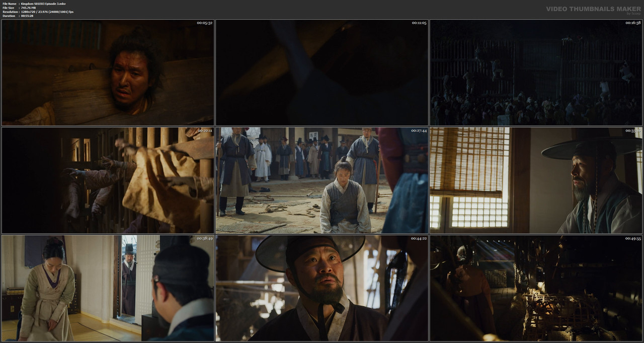
Task: Open the thumbnail of man in wooden stocks
Action: pos(108,73)
